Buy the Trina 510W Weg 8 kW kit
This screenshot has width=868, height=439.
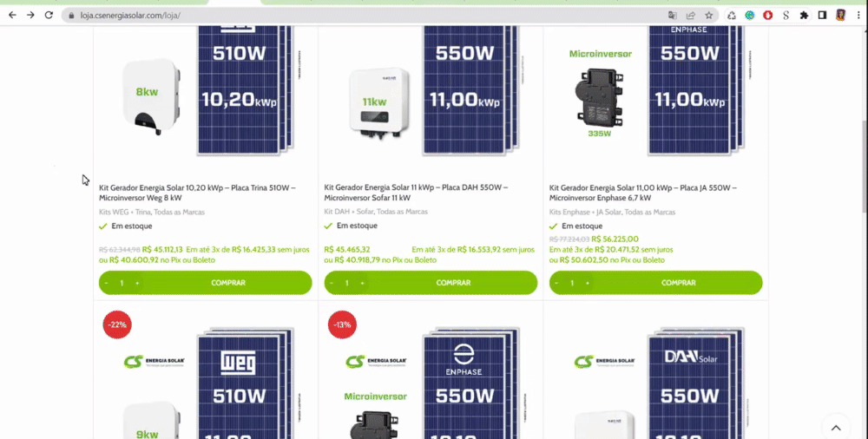[x=228, y=283]
